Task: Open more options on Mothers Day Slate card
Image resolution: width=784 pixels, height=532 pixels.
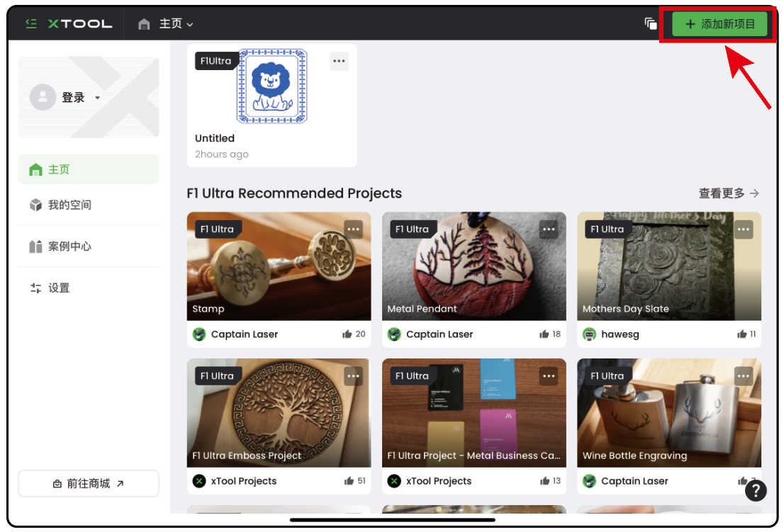Action: pyautogui.click(x=744, y=230)
